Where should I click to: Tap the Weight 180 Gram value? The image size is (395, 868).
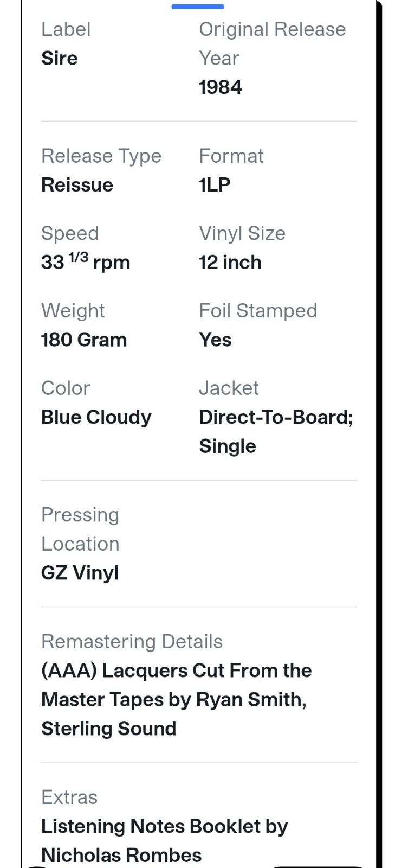tap(84, 340)
